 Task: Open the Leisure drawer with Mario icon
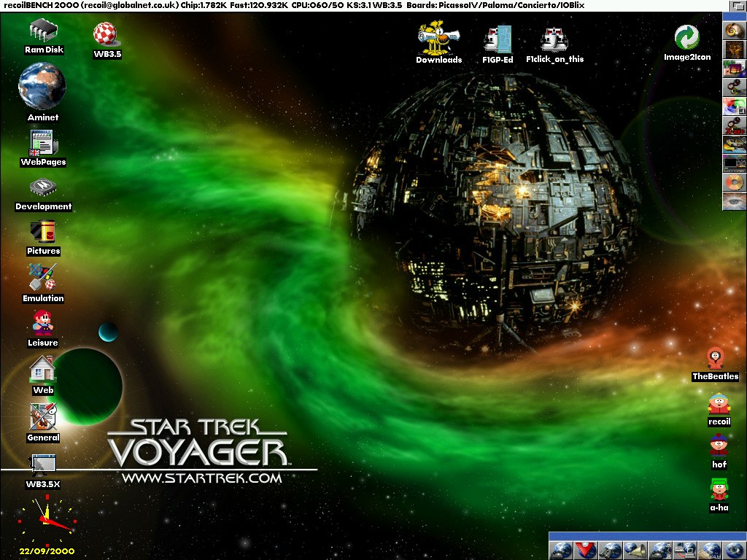coord(43,323)
